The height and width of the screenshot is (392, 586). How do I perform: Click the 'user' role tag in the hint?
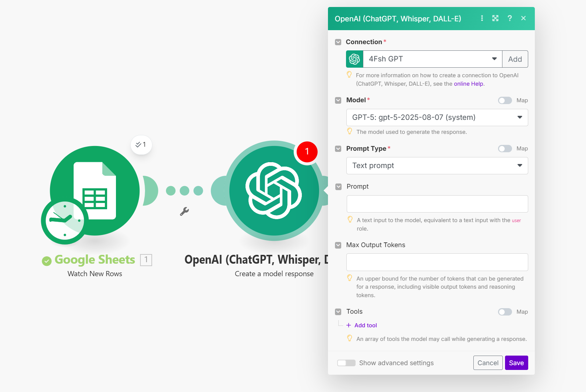tap(516, 221)
